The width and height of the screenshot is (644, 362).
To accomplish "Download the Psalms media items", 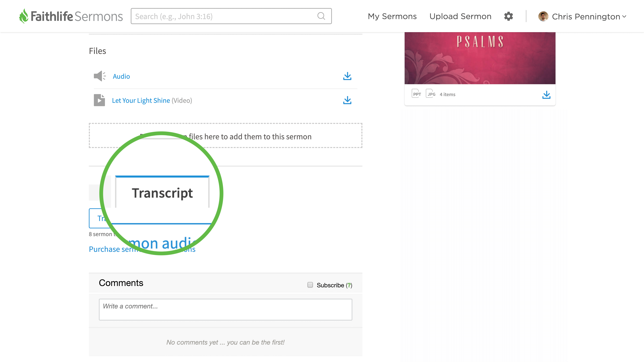I will coord(546,95).
